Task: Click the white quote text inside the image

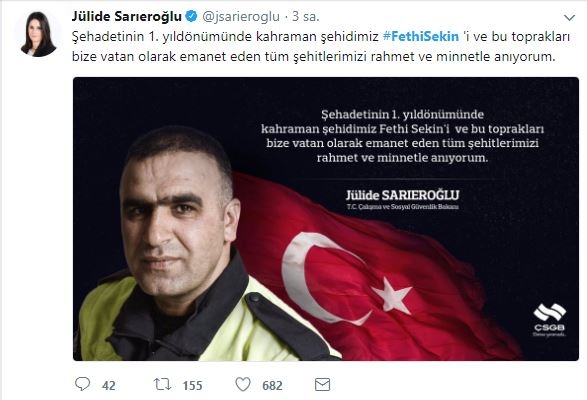Action: coord(402,136)
